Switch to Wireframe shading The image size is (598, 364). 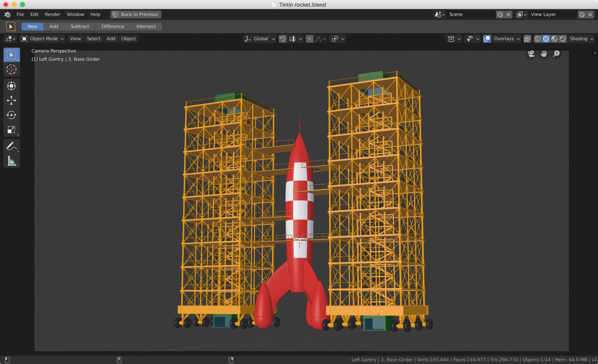538,39
